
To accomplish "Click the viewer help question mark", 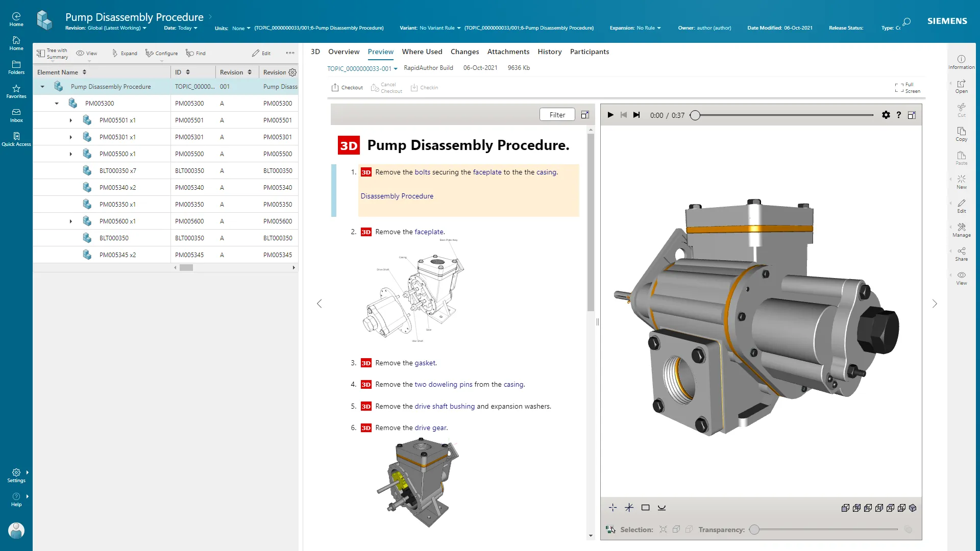I will (x=899, y=115).
